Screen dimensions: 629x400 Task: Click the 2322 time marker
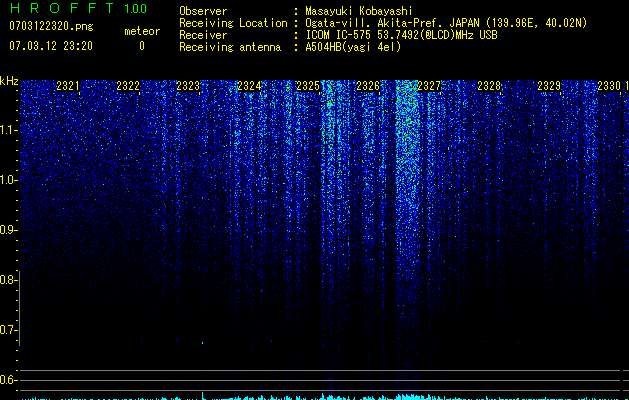tap(128, 85)
